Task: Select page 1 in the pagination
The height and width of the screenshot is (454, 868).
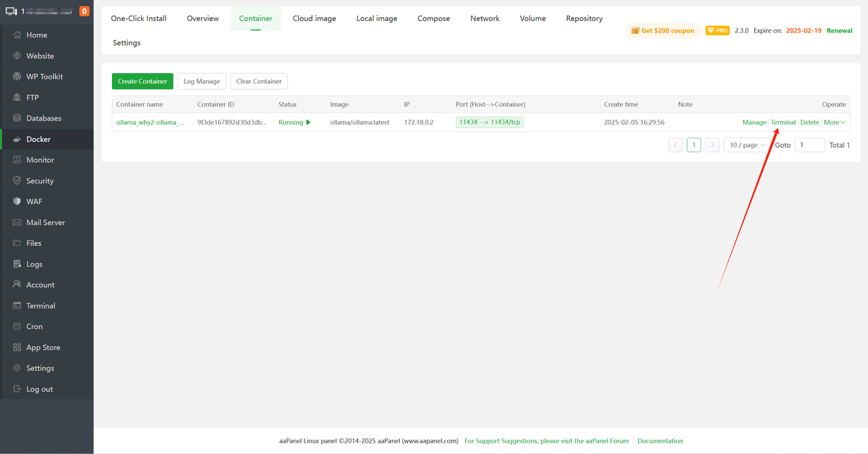Action: tap(694, 145)
